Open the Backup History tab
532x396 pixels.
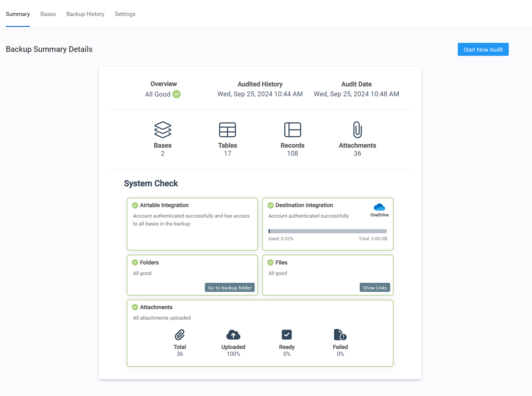(85, 14)
